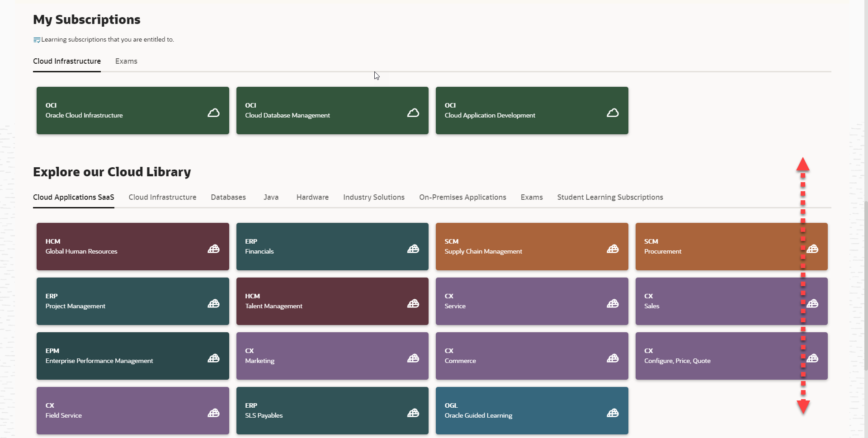Click the list icon beside Learning subscriptions text
868x438 pixels.
(x=37, y=40)
